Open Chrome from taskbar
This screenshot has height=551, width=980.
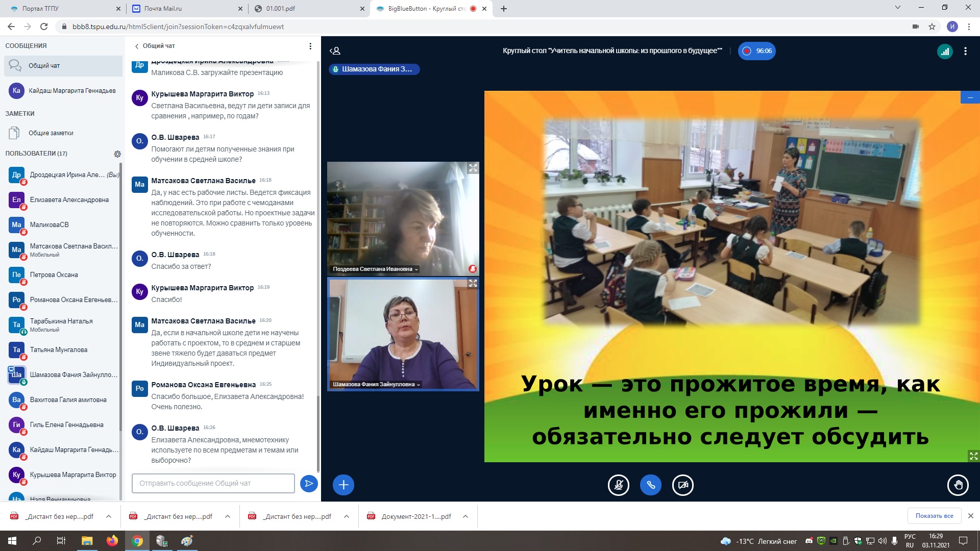(137, 541)
